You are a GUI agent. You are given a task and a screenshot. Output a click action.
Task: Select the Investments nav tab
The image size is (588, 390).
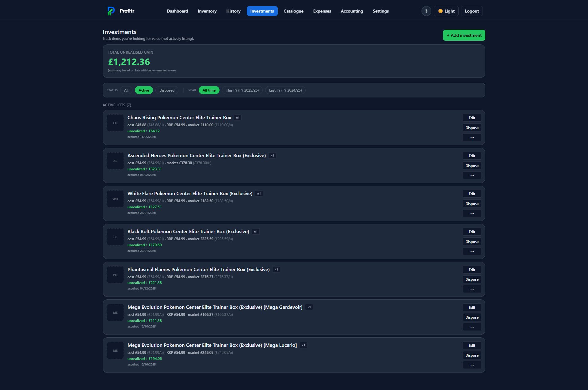pyautogui.click(x=262, y=11)
